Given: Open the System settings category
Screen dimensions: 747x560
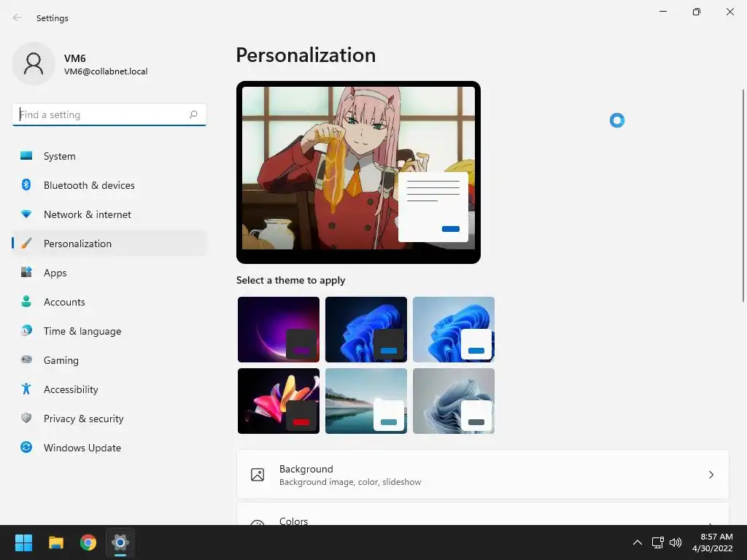Looking at the screenshot, I should (109, 156).
